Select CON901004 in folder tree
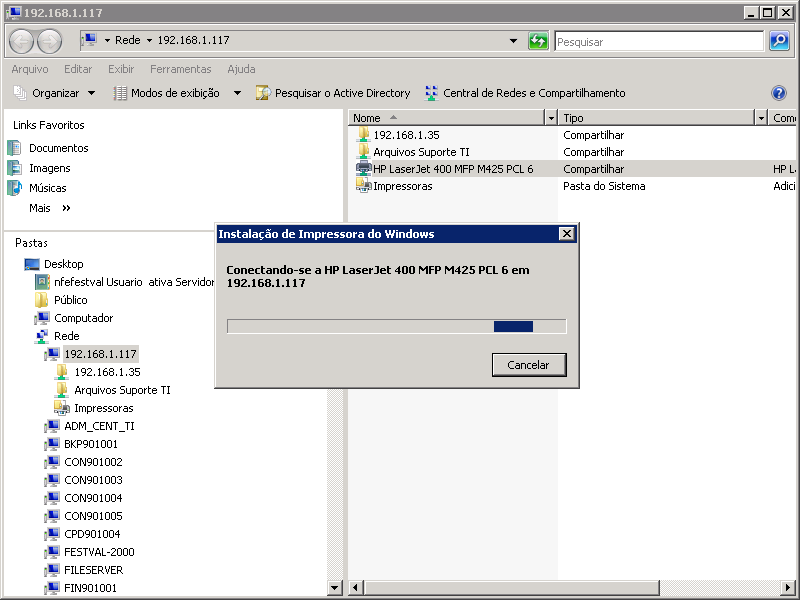This screenshot has height=600, width=800. coord(93,498)
